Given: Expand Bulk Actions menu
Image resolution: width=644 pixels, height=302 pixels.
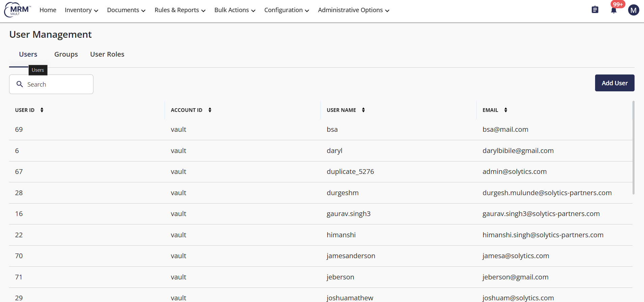Looking at the screenshot, I should point(235,10).
